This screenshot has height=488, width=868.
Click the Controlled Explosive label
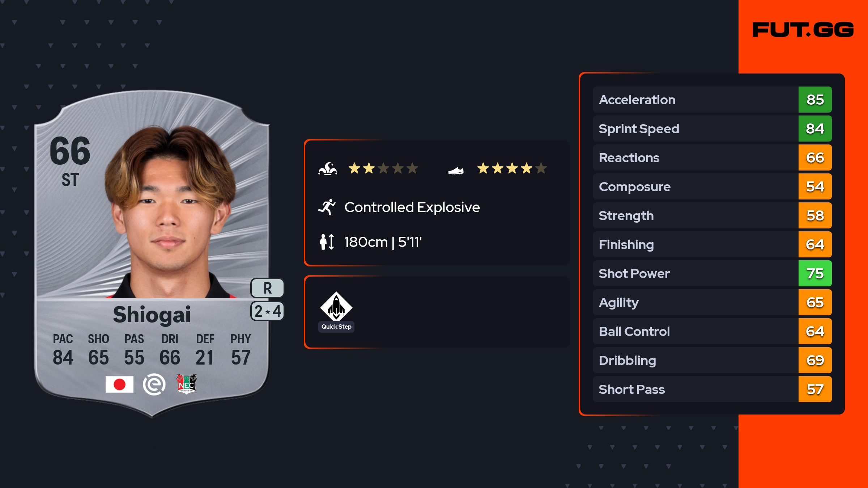tap(412, 207)
